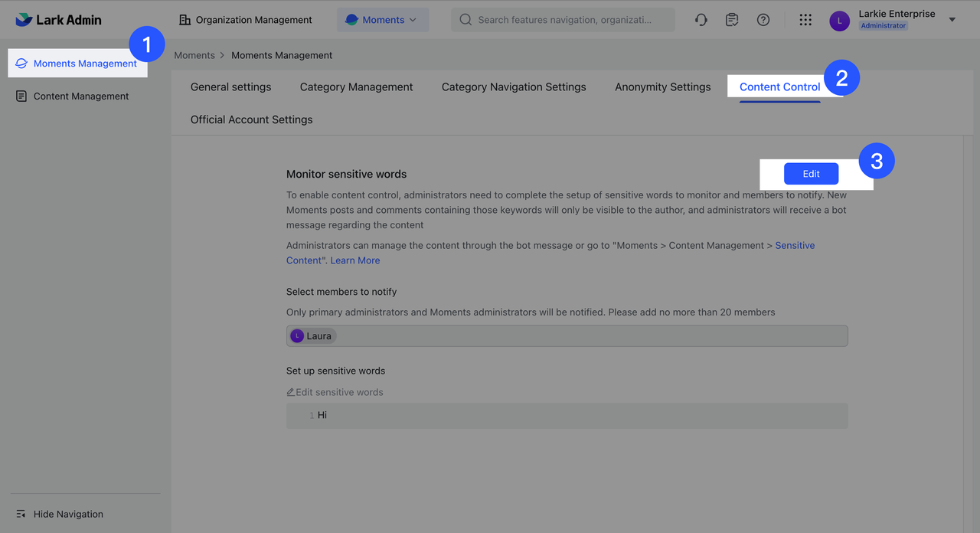980x533 pixels.
Task: Expand the Moments dropdown in the header
Action: tap(383, 19)
